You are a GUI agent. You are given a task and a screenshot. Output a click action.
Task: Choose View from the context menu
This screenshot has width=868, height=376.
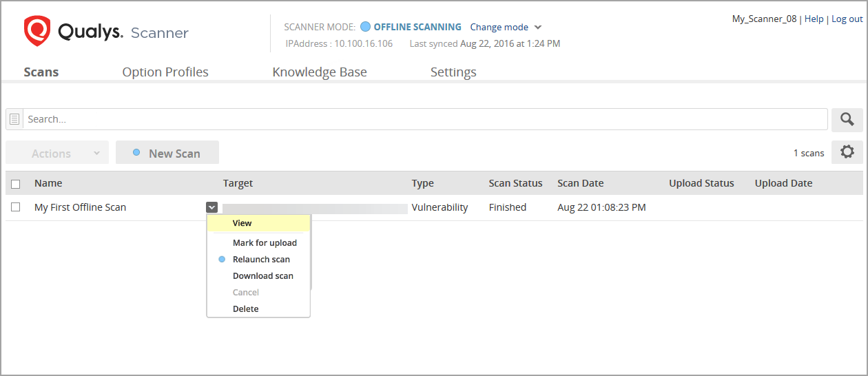242,223
